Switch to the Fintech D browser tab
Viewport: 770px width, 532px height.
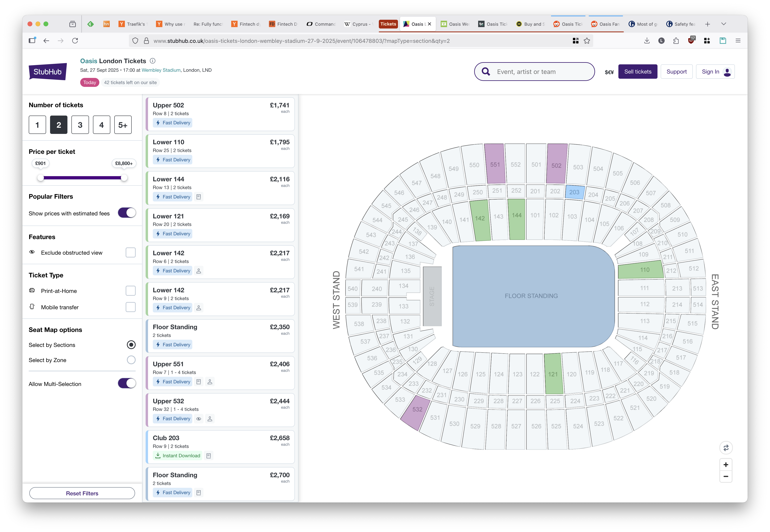pos(284,24)
